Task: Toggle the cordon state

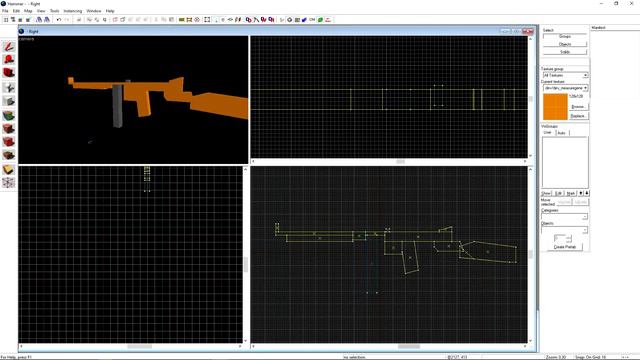Action: [x=182, y=20]
